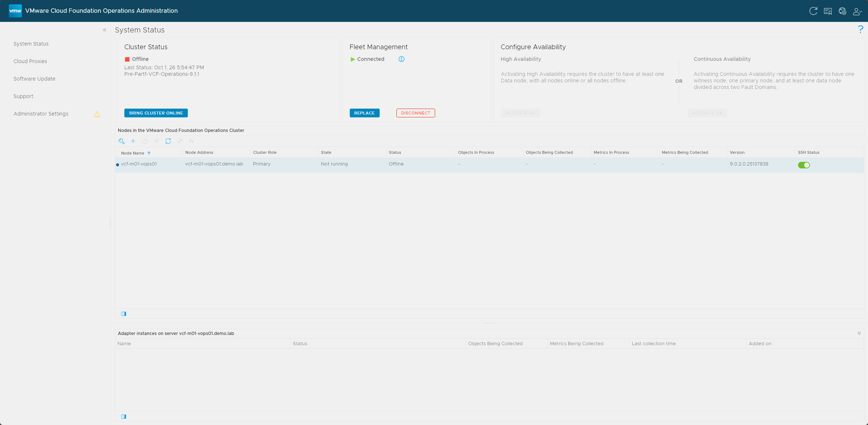Image resolution: width=868 pixels, height=425 pixels.
Task: Add a new node with plus icon
Action: coord(133,141)
